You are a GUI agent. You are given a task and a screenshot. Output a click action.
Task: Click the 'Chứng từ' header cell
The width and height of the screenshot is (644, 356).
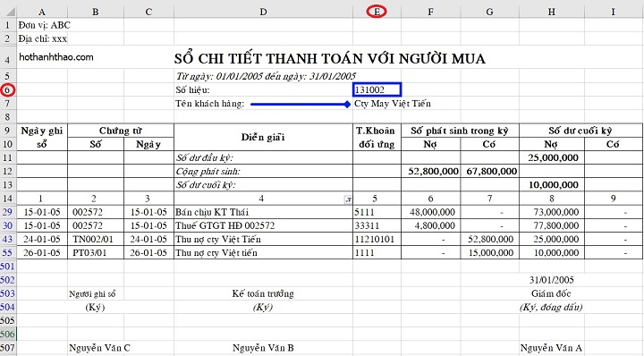click(x=121, y=131)
